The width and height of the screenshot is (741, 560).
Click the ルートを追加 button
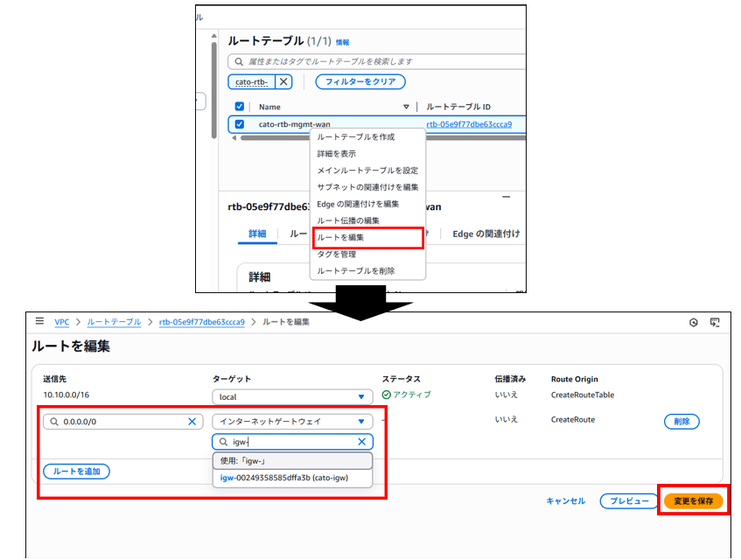coord(76,472)
